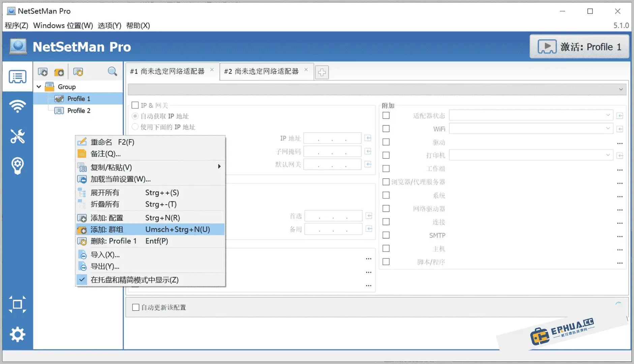Open 驱动 settings ellipsis
The height and width of the screenshot is (364, 634).
[x=620, y=143]
